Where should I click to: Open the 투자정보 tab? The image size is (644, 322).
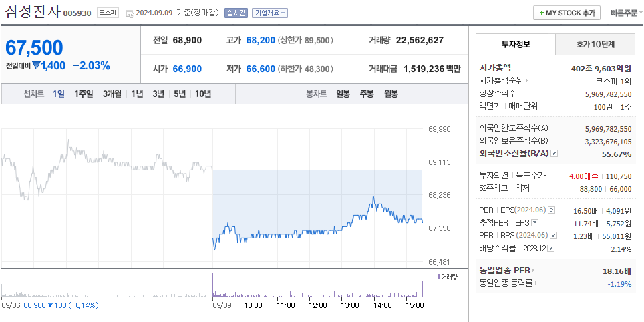[516, 44]
